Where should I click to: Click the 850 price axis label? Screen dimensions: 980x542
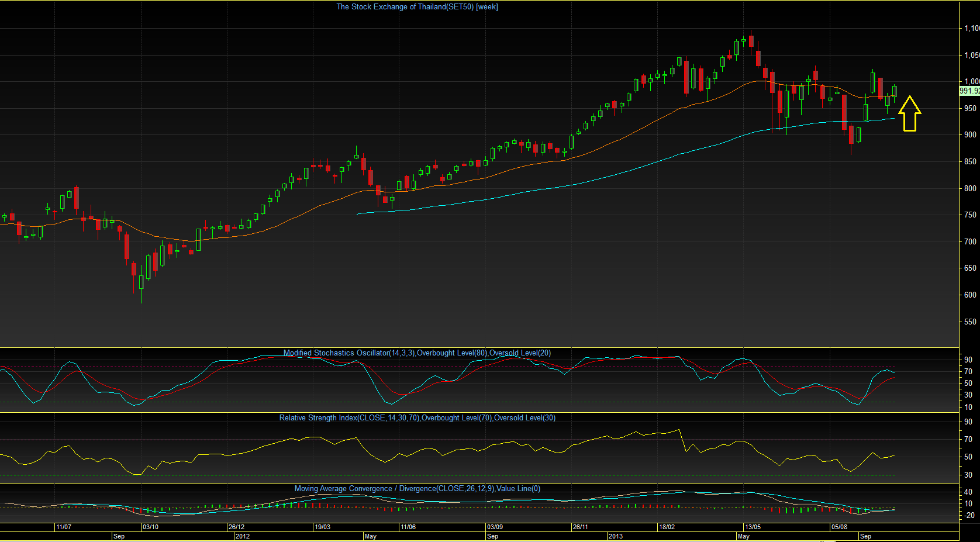(x=970, y=161)
